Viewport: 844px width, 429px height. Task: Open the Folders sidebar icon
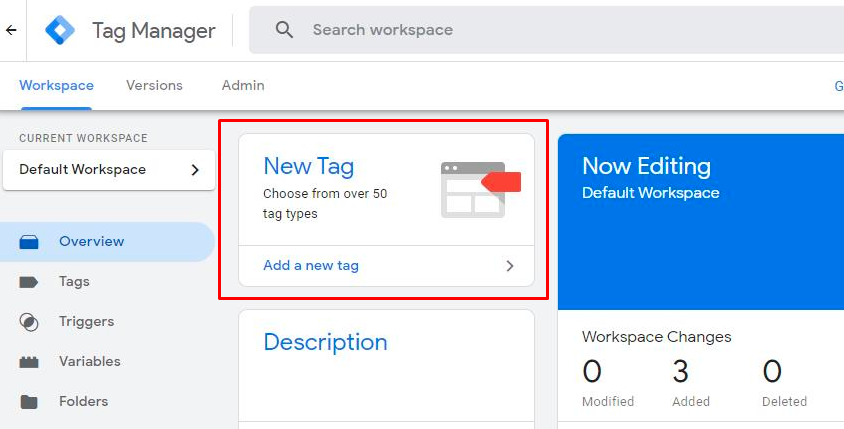pyautogui.click(x=29, y=402)
